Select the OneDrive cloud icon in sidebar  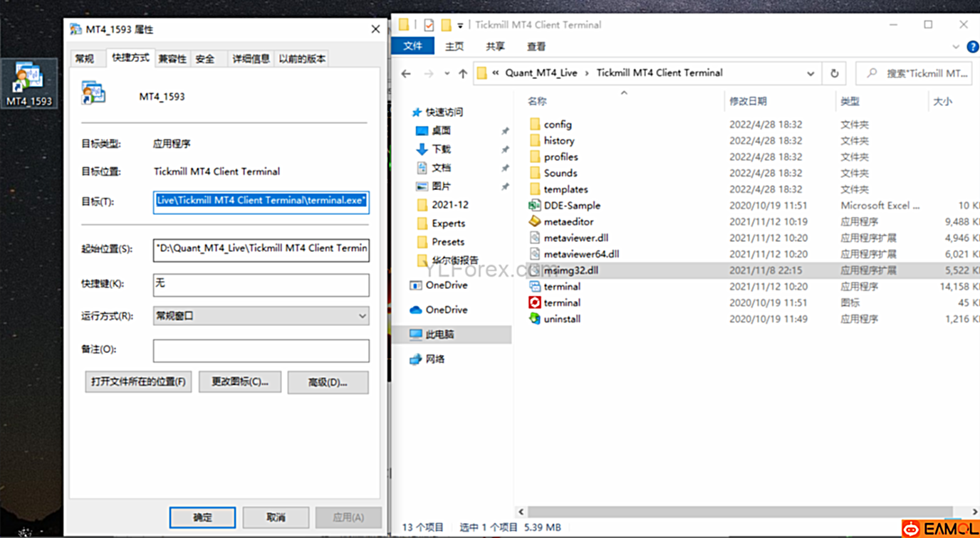[416, 310]
